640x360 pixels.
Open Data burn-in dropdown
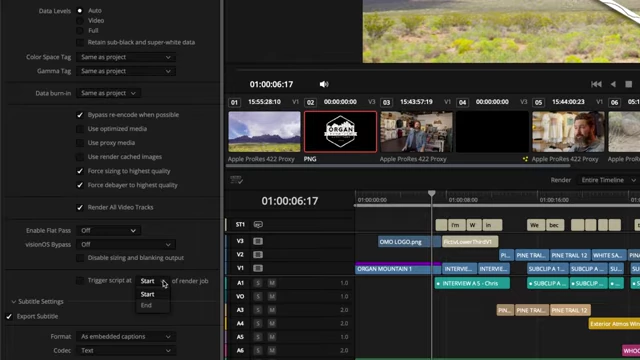pos(108,93)
